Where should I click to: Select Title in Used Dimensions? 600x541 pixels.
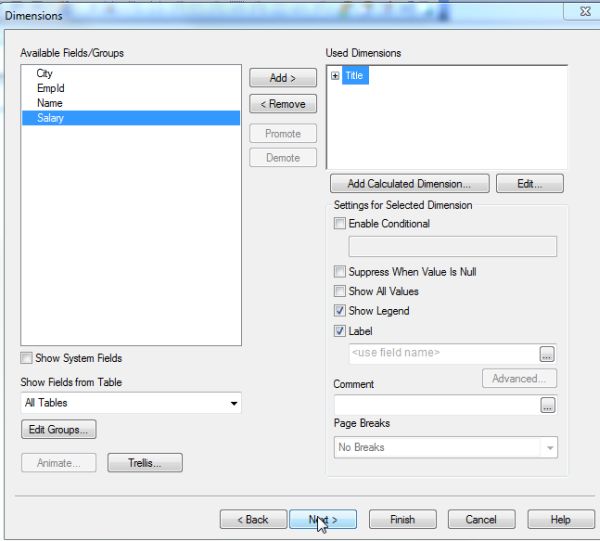point(355,75)
